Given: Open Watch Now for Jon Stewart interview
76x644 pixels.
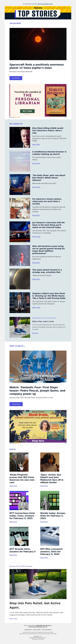Looking at the screenshot, I should (36, 237).
